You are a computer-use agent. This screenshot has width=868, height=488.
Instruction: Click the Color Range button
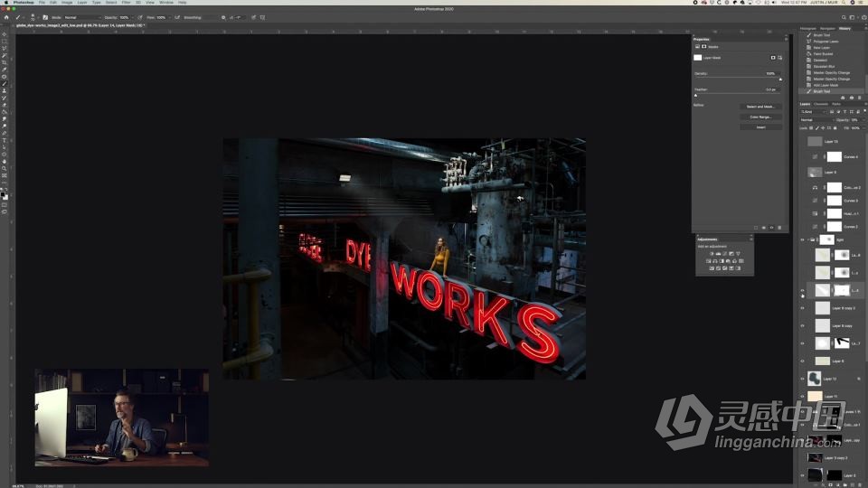pyautogui.click(x=760, y=117)
